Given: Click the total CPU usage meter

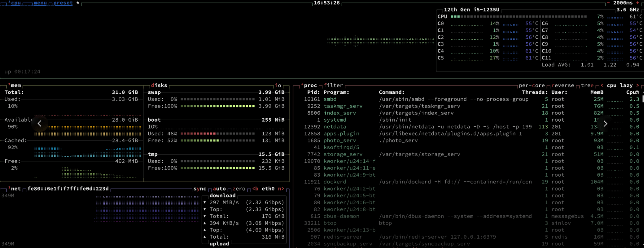Looking at the screenshot, I should coord(519,16).
